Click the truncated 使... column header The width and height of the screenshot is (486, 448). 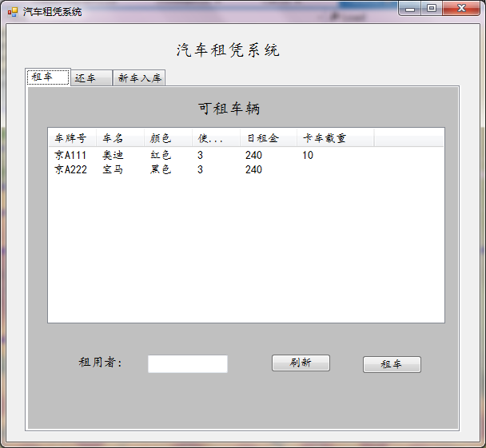tap(216, 138)
